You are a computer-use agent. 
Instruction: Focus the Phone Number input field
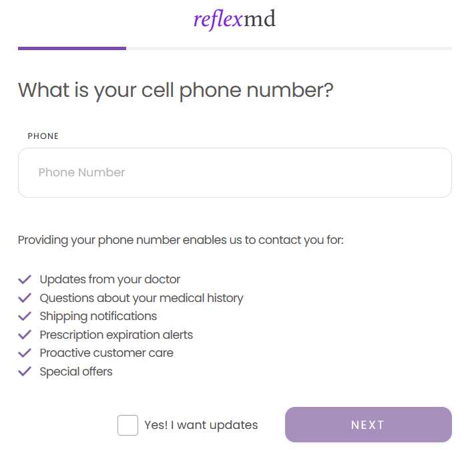coord(234,172)
